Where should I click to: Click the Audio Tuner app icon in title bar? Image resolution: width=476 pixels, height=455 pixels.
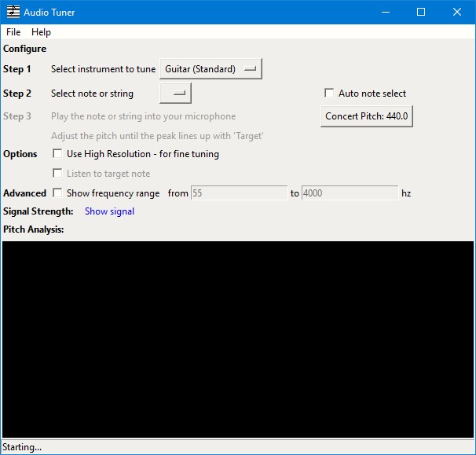[x=13, y=12]
